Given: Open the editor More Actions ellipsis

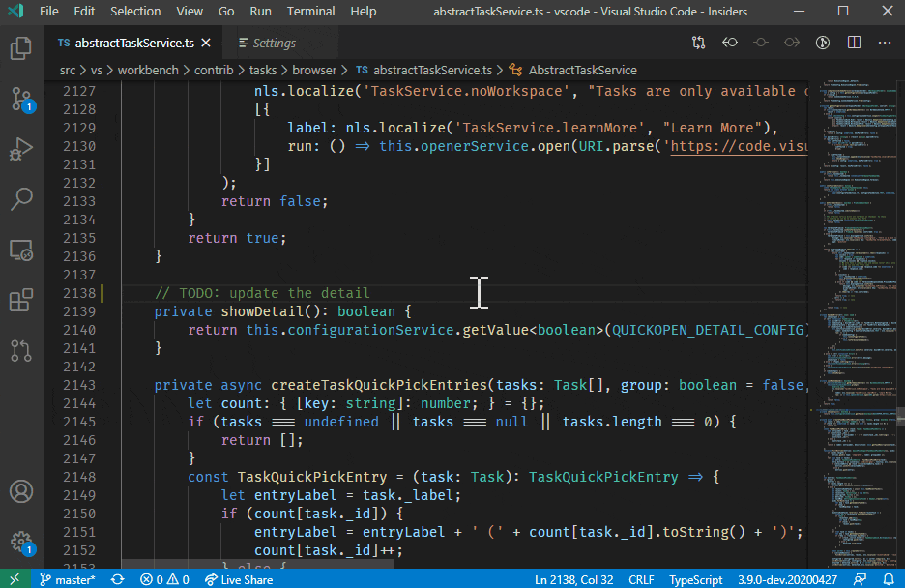Looking at the screenshot, I should pos(885,43).
